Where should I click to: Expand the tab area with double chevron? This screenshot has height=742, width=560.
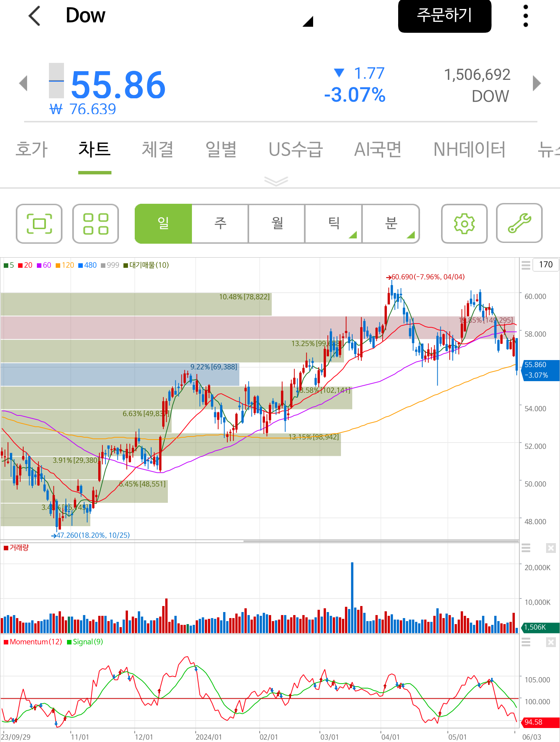276,181
